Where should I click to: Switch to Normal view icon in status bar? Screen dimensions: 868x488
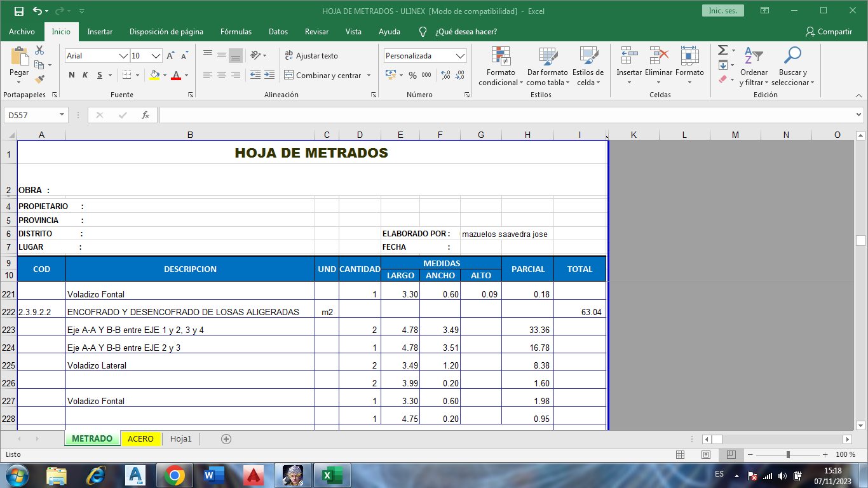(681, 455)
